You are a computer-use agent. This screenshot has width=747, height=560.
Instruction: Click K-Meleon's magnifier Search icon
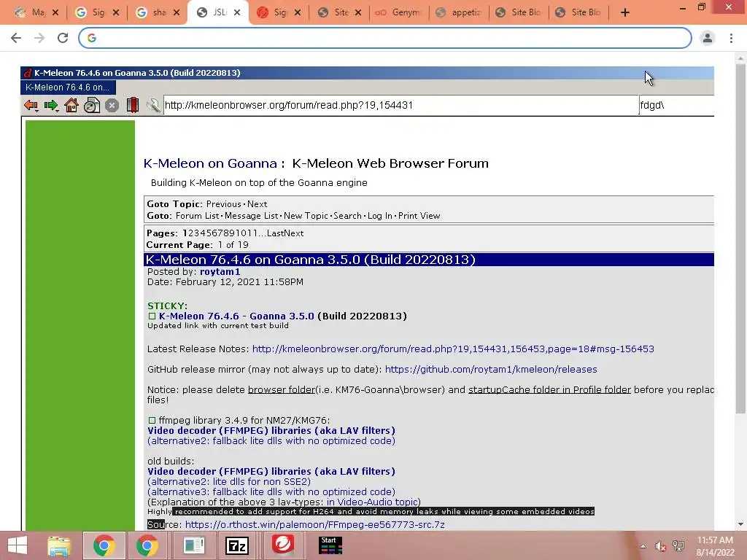[153, 105]
